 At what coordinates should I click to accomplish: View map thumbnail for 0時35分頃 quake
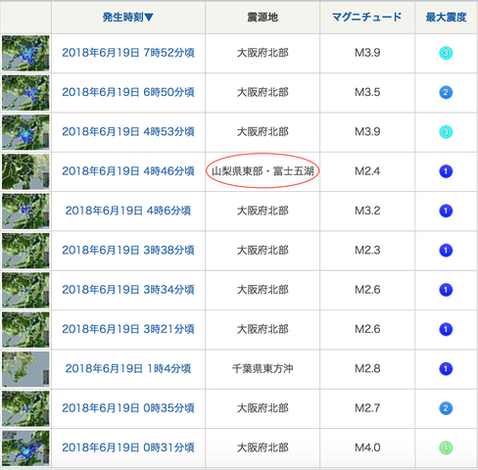click(26, 408)
